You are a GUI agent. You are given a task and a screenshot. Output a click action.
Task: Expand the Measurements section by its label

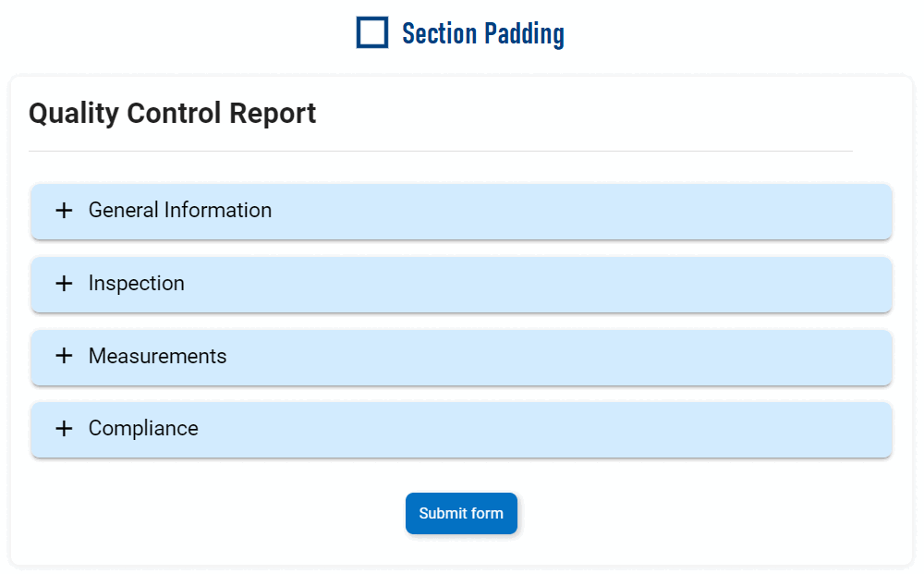(157, 356)
